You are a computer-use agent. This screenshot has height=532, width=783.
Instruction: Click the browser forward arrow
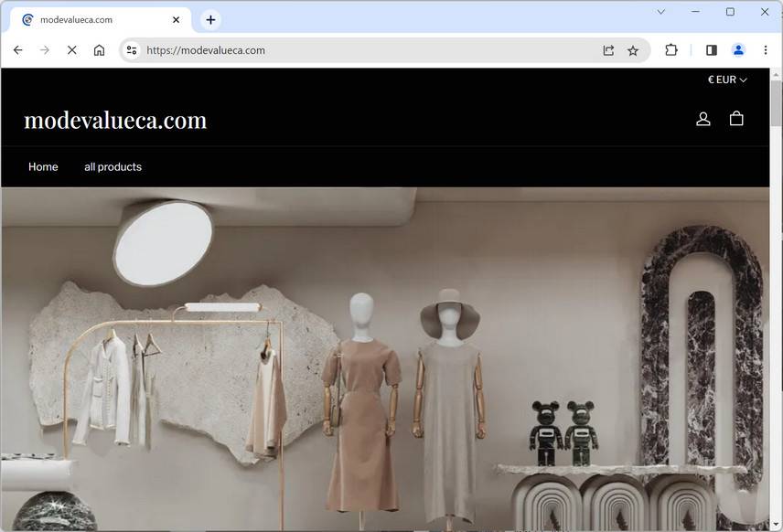45,50
